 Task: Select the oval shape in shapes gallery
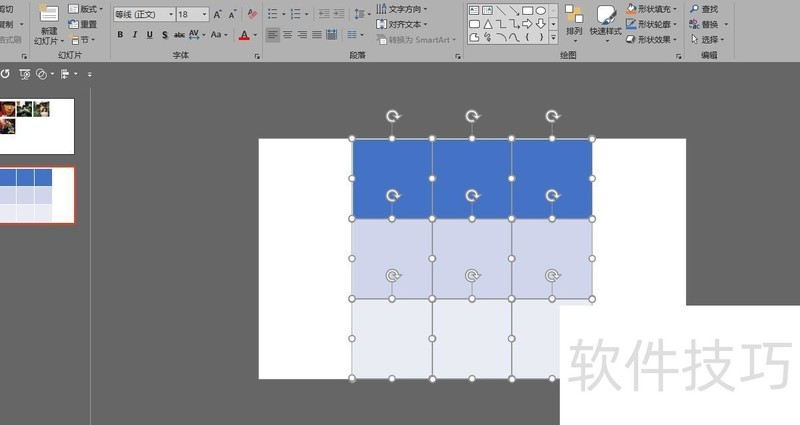click(541, 10)
